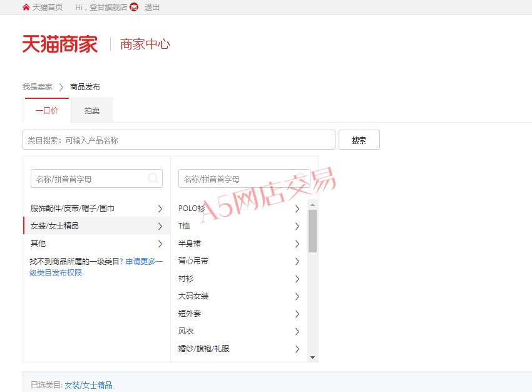This screenshot has width=532, height=392.
Task: Click the 商品发布 breadcrumb text
Action: 85,87
